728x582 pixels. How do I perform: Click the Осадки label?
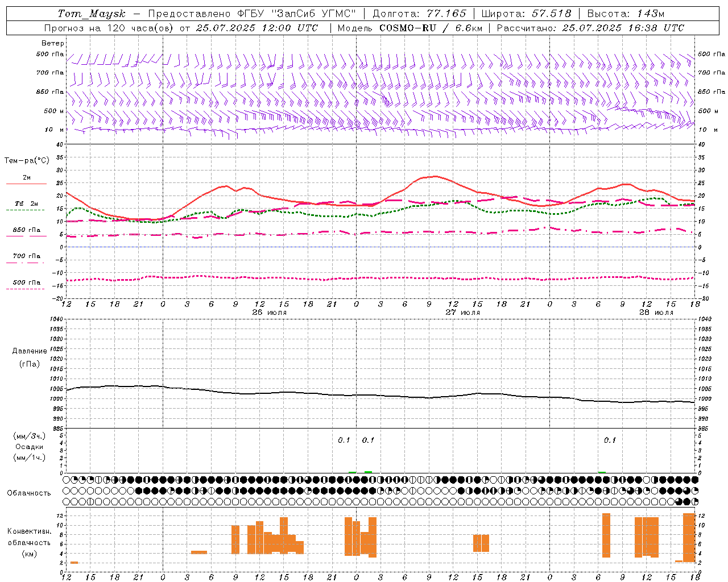30,447
